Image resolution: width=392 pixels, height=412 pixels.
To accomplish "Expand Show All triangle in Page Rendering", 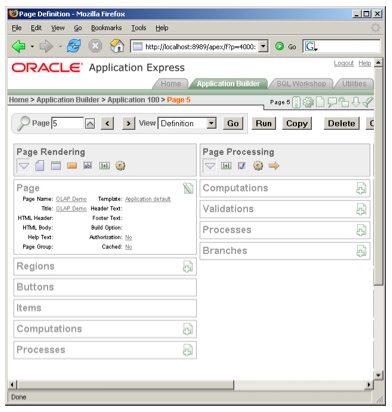I will point(24,166).
